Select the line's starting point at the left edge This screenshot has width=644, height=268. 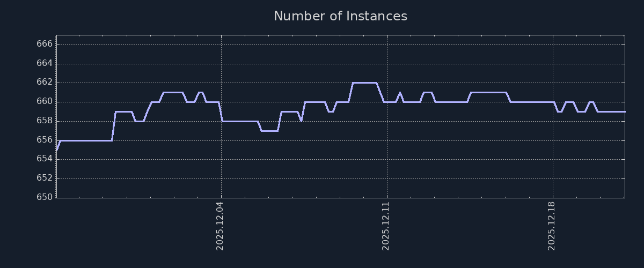57,150
